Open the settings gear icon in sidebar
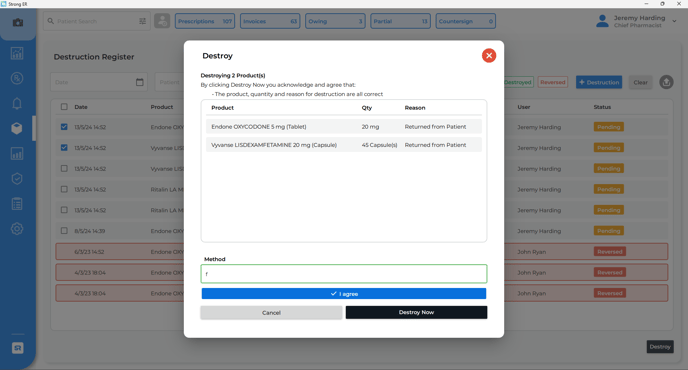This screenshot has width=688, height=370. 17,229
